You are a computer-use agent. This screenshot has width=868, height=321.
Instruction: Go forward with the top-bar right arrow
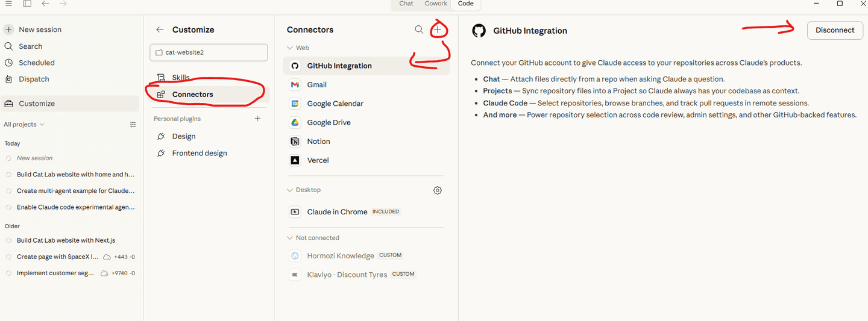[63, 4]
